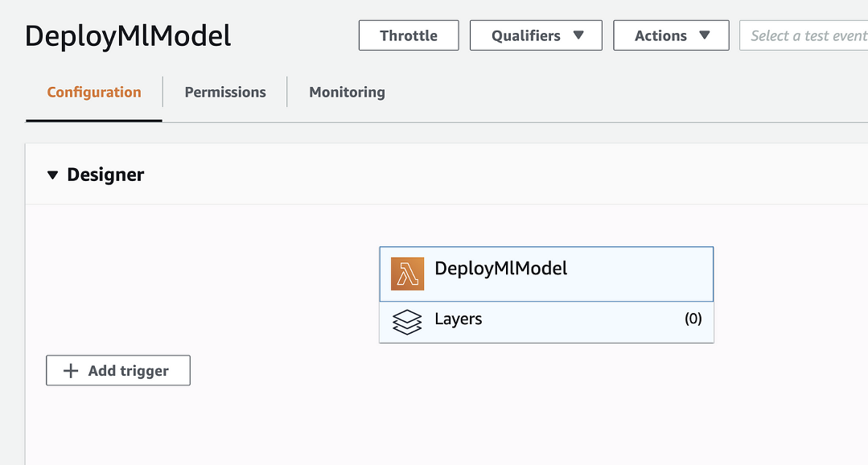Image resolution: width=868 pixels, height=465 pixels.
Task: Open the Layers section showing zero layers
Action: pyautogui.click(x=546, y=321)
